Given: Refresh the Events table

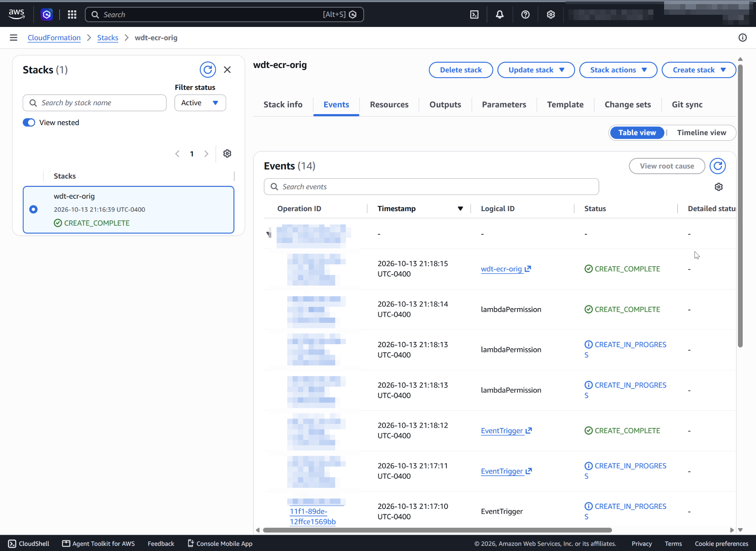Looking at the screenshot, I should (x=718, y=166).
